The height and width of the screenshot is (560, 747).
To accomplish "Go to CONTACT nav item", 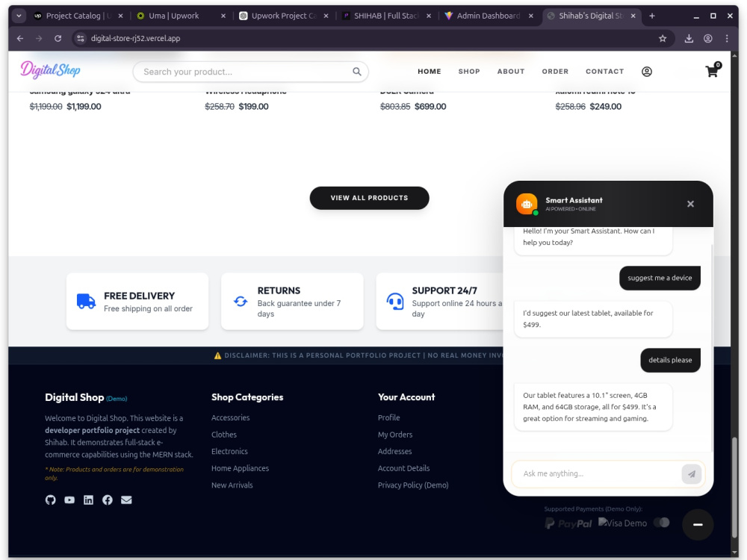I will [x=604, y=72].
